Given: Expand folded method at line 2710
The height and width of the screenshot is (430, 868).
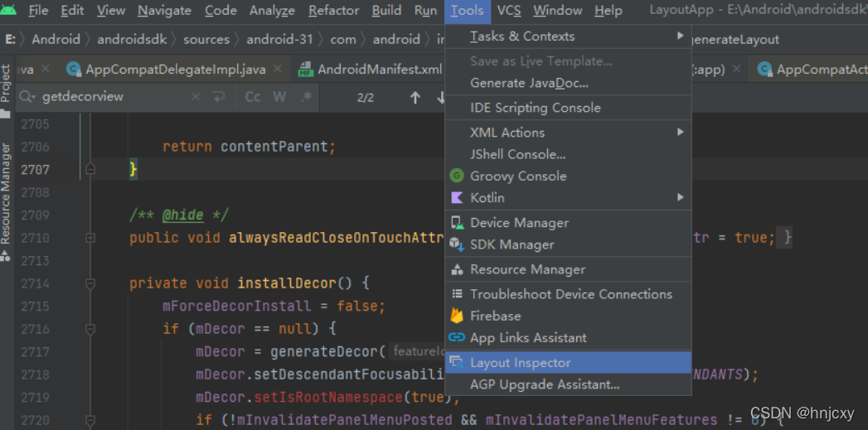Looking at the screenshot, I should point(91,238).
